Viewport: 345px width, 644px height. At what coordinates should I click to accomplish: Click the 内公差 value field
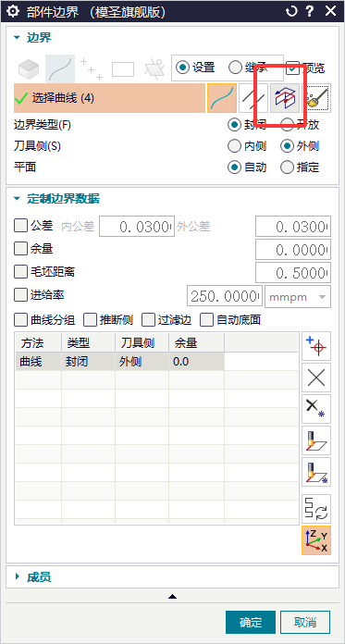pos(137,227)
